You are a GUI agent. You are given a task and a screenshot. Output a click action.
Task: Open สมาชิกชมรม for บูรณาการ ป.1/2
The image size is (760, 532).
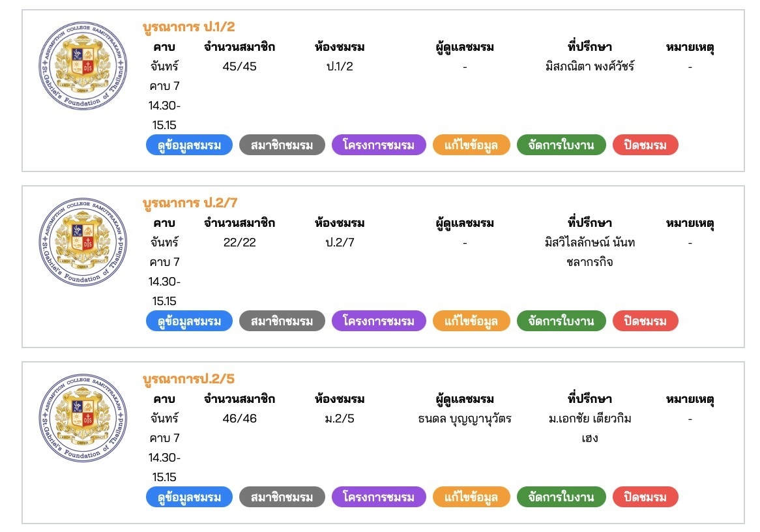coord(282,145)
